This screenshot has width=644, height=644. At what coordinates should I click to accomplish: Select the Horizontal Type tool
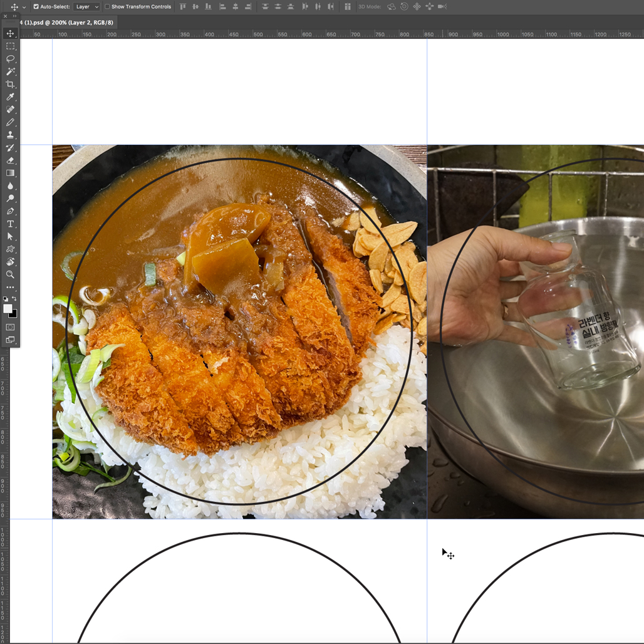[10, 224]
